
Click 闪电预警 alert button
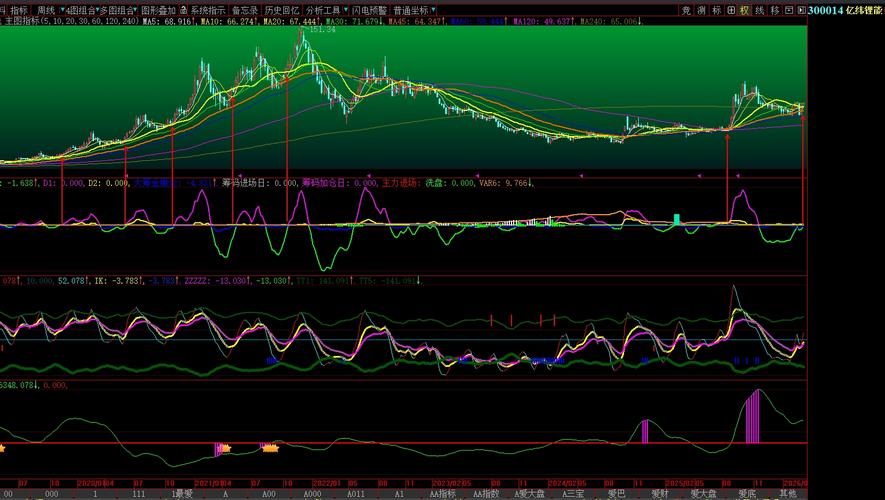[370, 10]
